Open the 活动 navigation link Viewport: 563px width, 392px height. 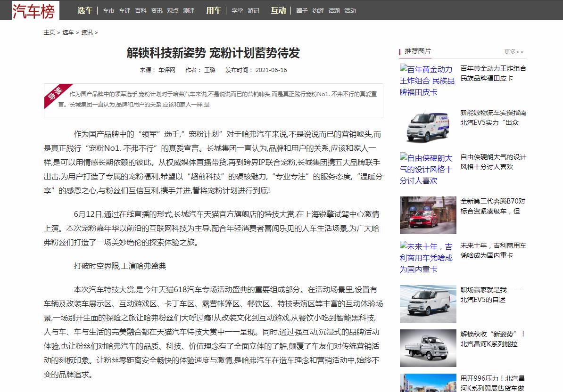350,11
